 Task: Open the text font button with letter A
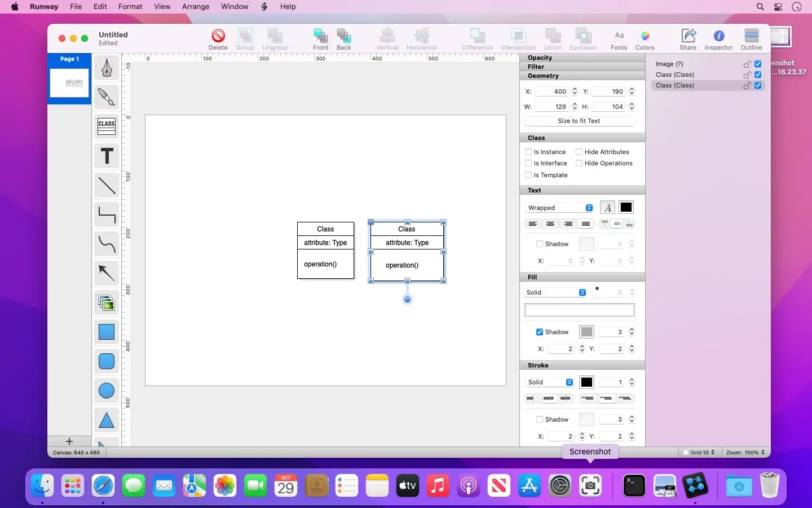coord(607,208)
